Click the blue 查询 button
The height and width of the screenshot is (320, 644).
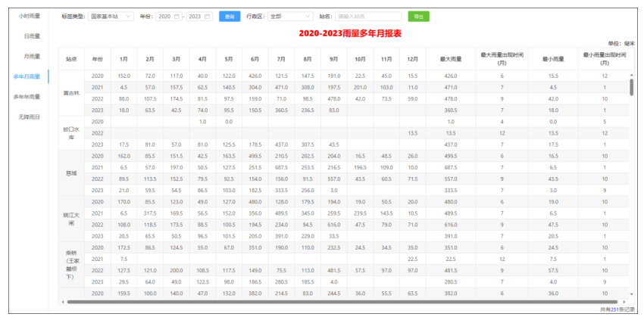pos(230,17)
